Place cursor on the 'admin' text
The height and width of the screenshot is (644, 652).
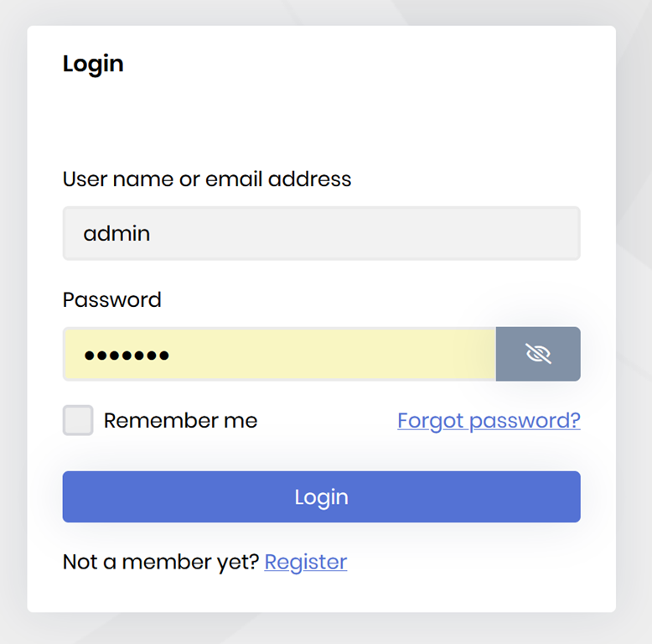pyautogui.click(x=116, y=233)
